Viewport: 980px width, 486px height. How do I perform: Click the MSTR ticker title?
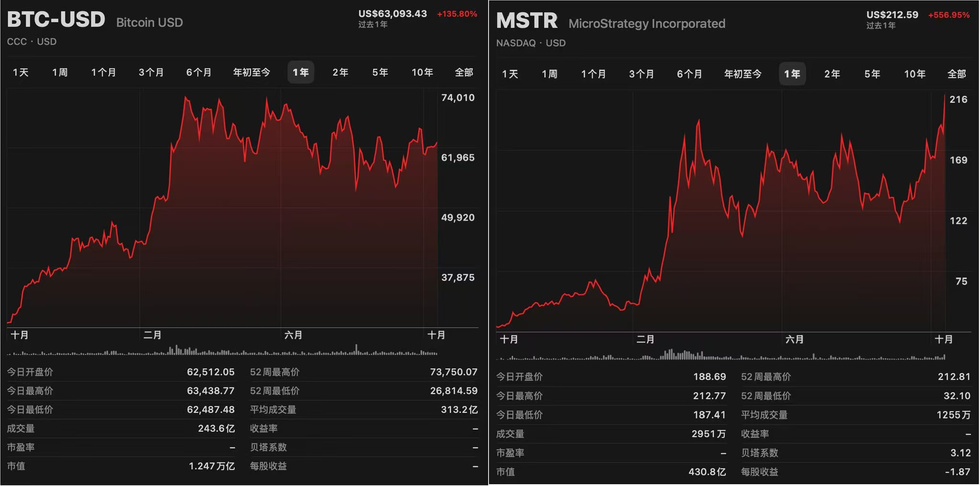click(x=527, y=22)
